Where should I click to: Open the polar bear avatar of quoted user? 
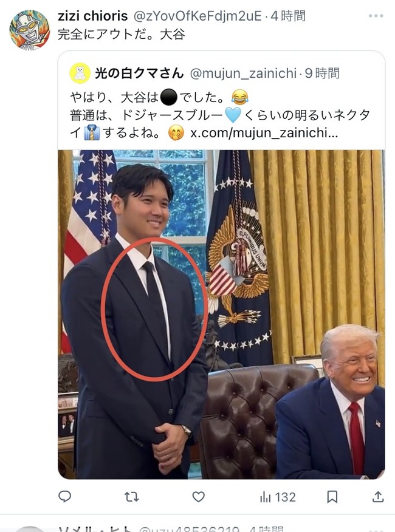[80, 73]
